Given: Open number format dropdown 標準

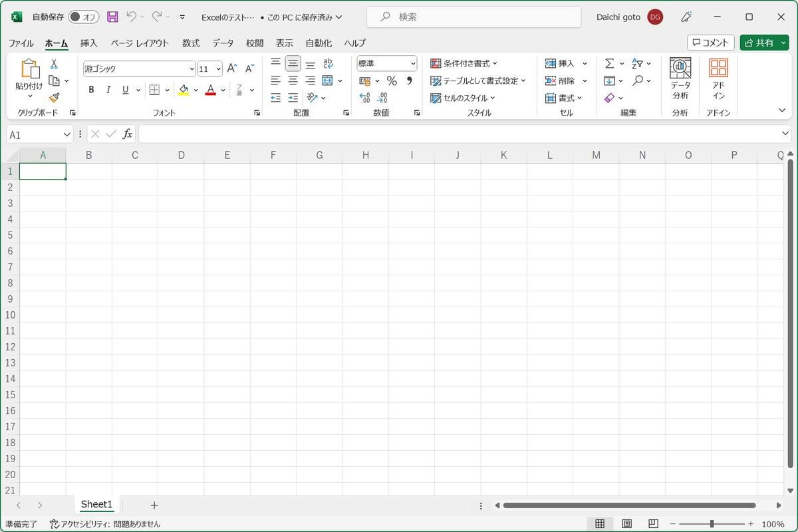Looking at the screenshot, I should click(413, 64).
